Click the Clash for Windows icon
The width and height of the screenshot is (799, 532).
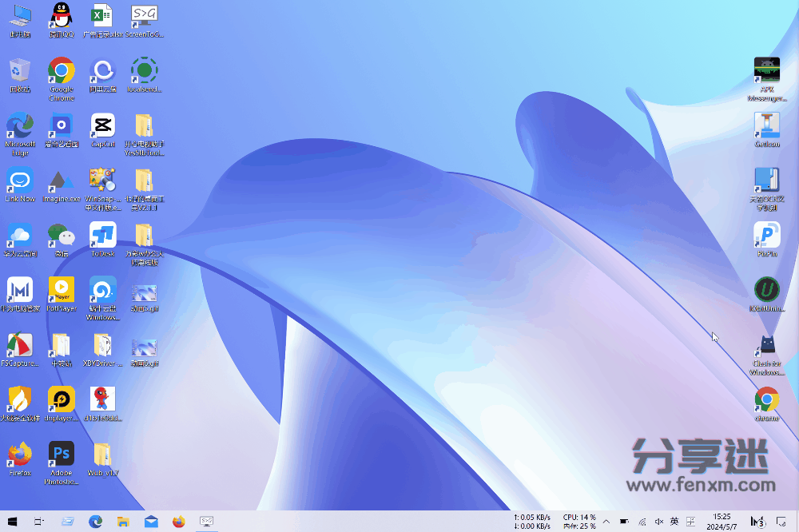click(x=767, y=345)
